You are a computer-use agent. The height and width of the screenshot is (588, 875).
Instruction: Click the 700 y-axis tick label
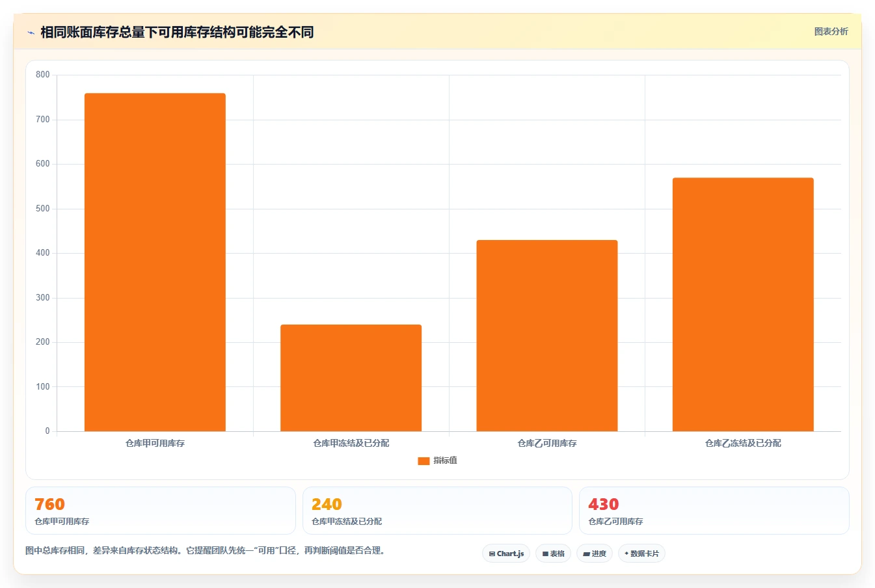43,120
